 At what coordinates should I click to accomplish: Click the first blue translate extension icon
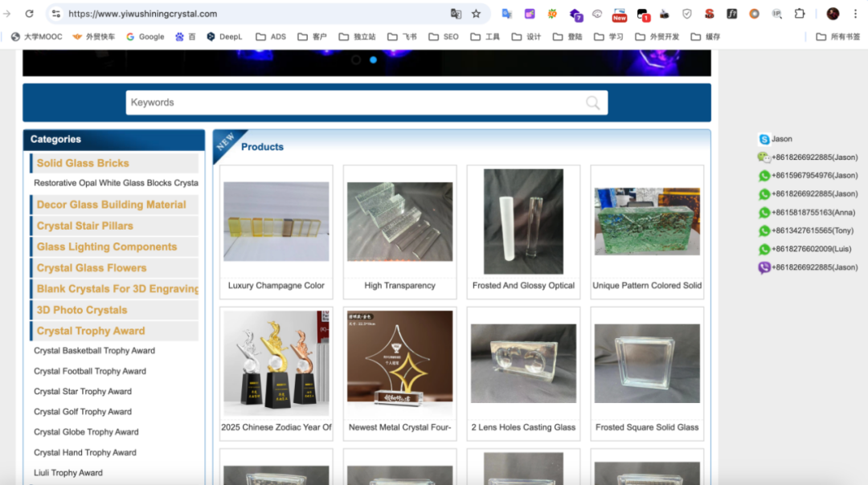[x=506, y=14]
